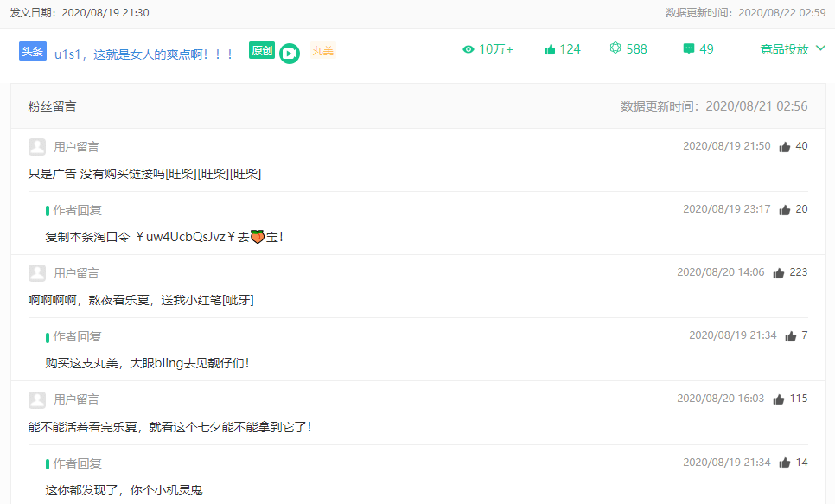Like the comment with 115 likes
The height and width of the screenshot is (504, 835).
[779, 399]
